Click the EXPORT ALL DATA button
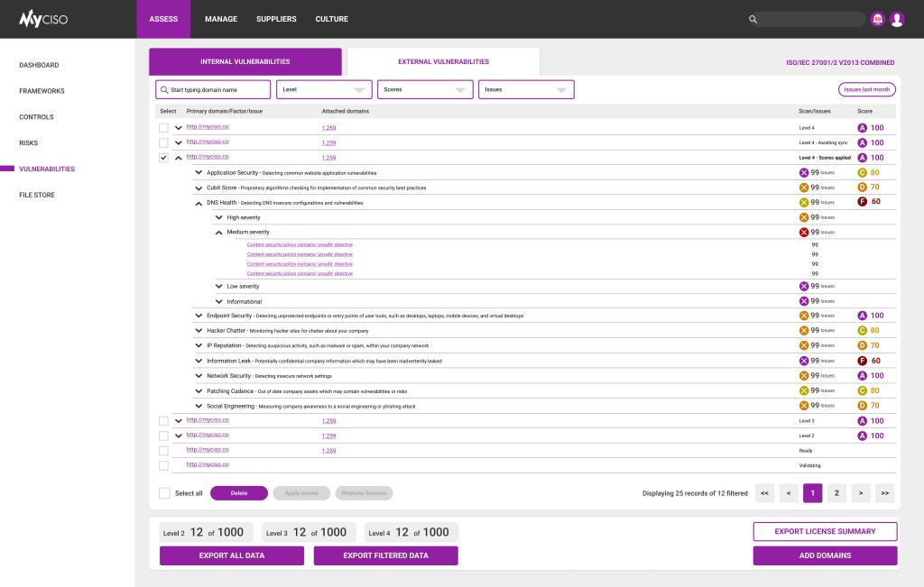 (231, 555)
